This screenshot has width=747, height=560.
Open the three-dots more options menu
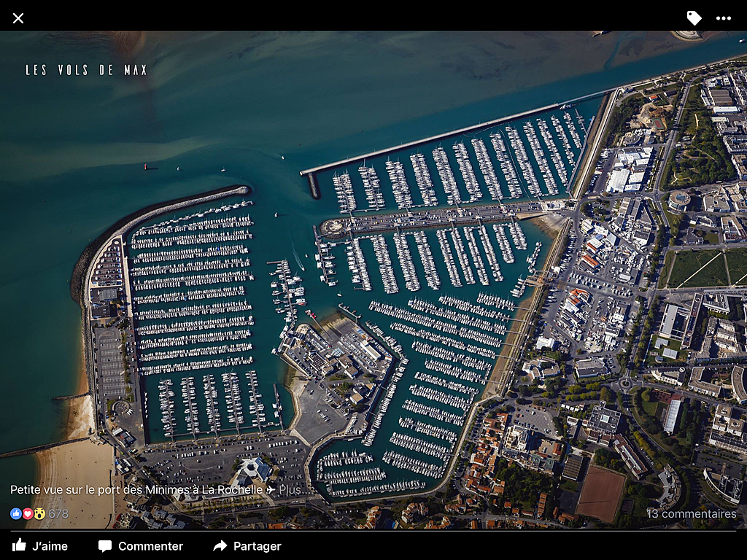[723, 18]
